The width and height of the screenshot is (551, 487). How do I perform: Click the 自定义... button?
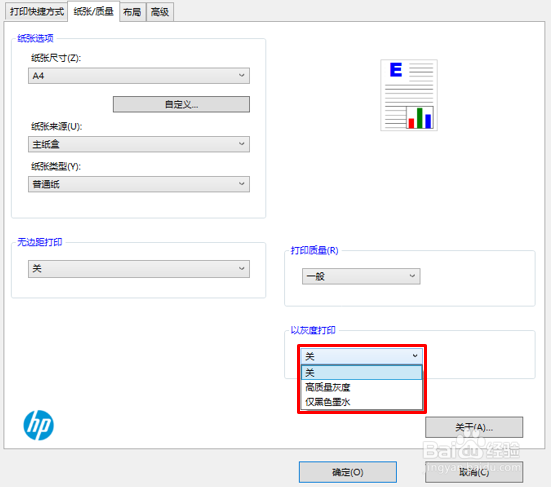point(181,104)
